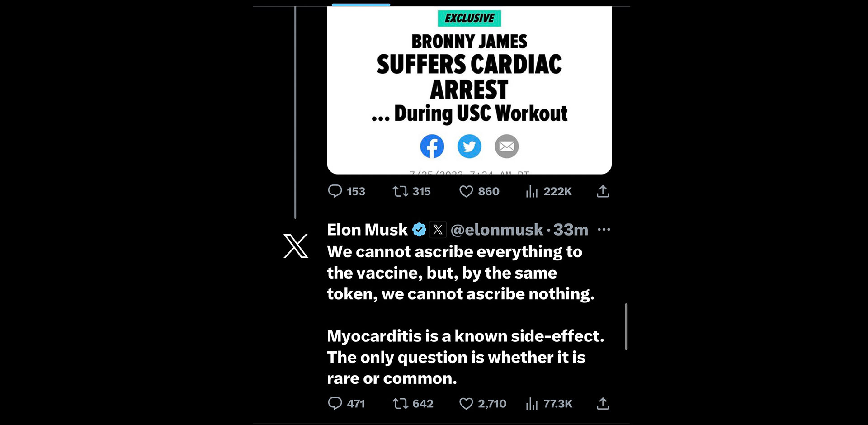Open the Elon Musk display name link
The width and height of the screenshot is (868, 425).
coord(367,230)
